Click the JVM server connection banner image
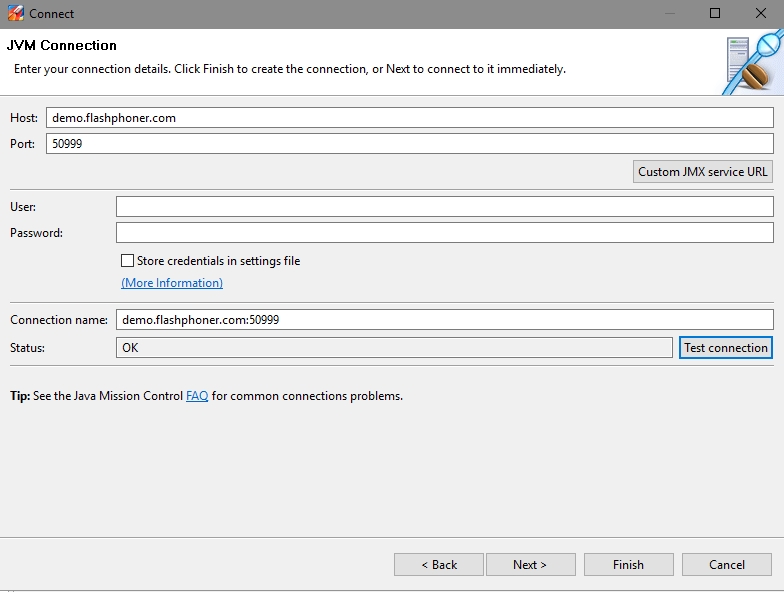The width and height of the screenshot is (784, 592). [x=751, y=63]
